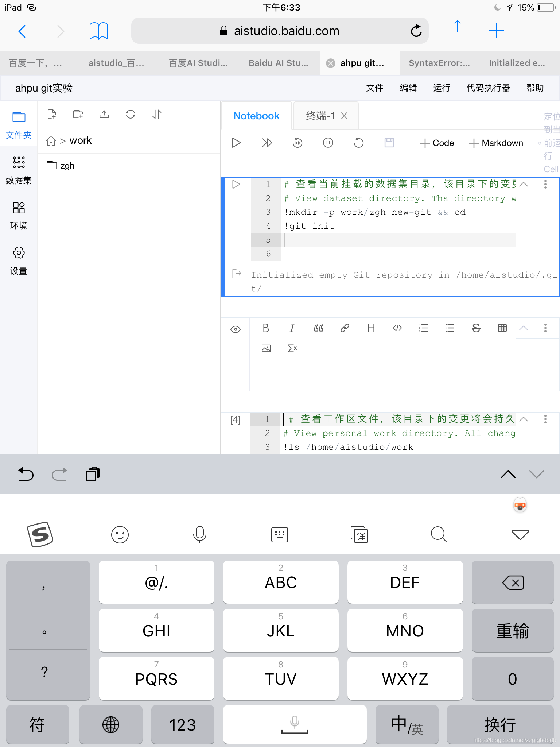Switch to 符 symbols keyboard
Screen dimensions: 560x747
[x=38, y=724]
